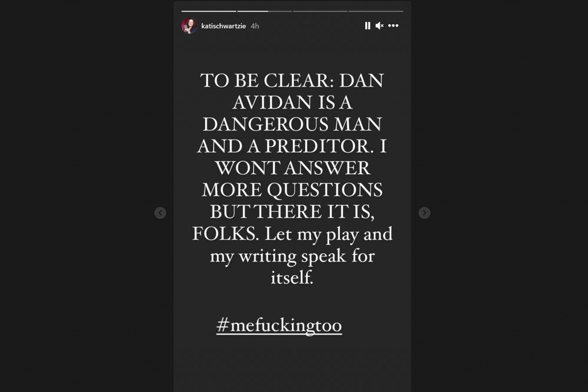The height and width of the screenshot is (392, 588).
Task: Click the second, partially filled progress segment
Action: pyautogui.click(x=264, y=11)
